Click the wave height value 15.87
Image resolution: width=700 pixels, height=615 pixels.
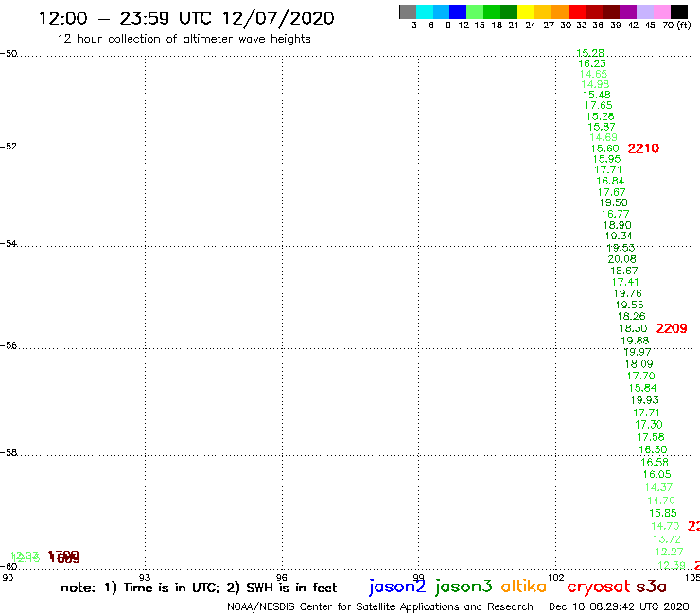(x=602, y=127)
